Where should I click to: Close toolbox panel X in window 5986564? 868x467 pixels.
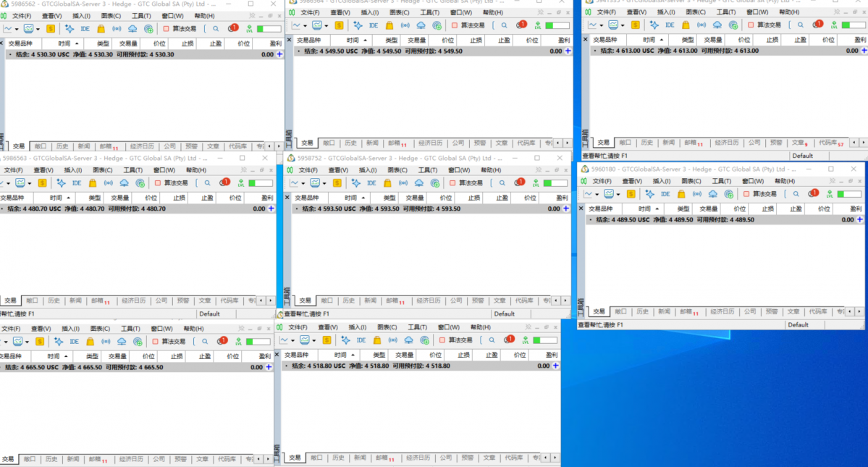click(x=290, y=40)
